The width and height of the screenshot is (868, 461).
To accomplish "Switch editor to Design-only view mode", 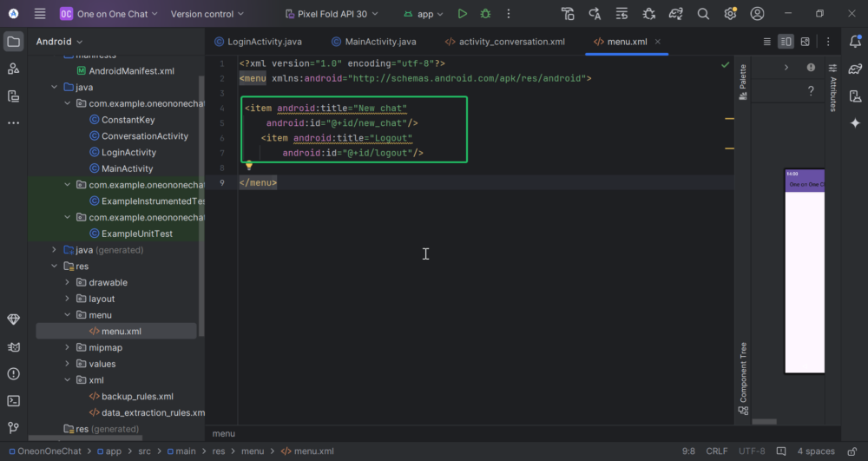I will (x=806, y=42).
